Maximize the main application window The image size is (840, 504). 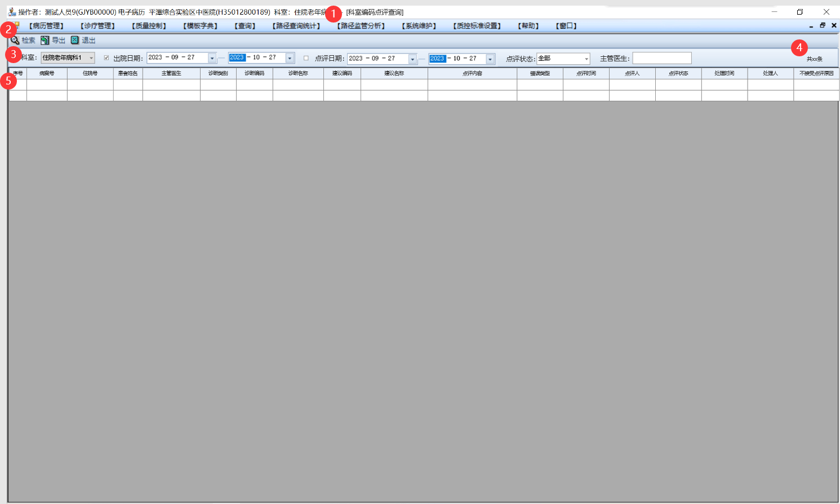800,12
